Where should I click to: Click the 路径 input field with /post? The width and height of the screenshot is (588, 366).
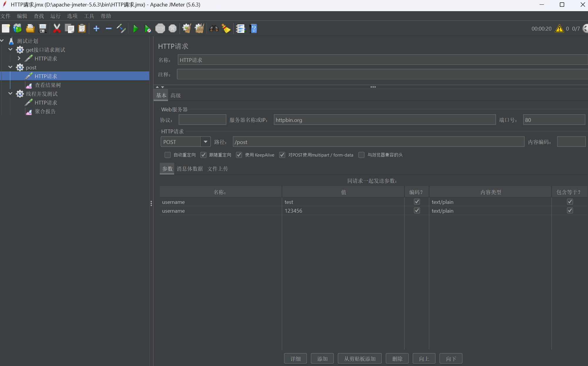coord(378,142)
